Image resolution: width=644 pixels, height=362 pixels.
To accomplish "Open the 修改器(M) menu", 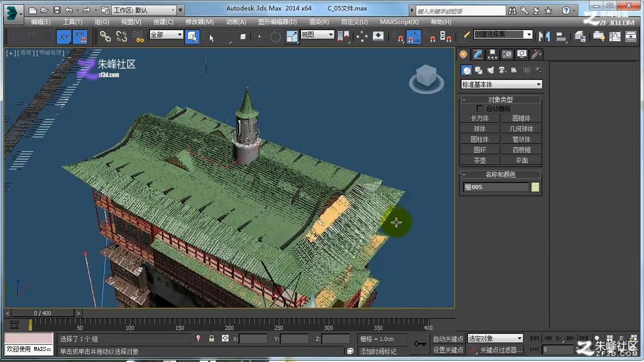I will click(199, 22).
